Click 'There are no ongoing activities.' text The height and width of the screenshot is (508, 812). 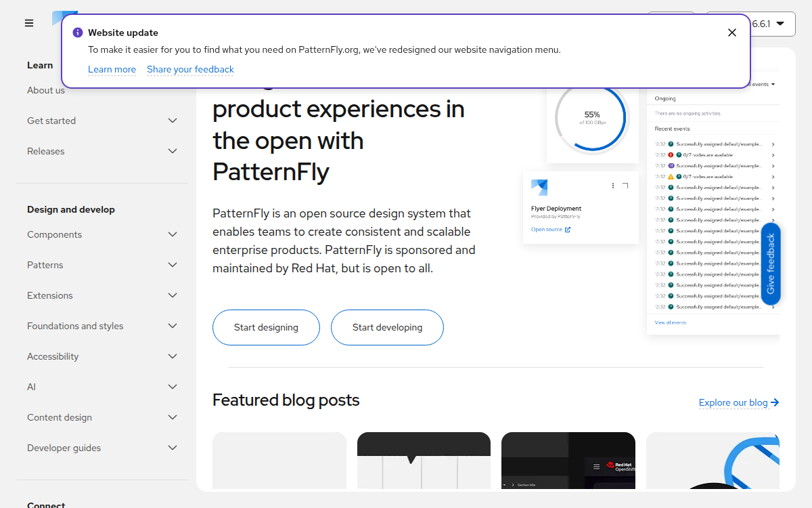point(688,114)
